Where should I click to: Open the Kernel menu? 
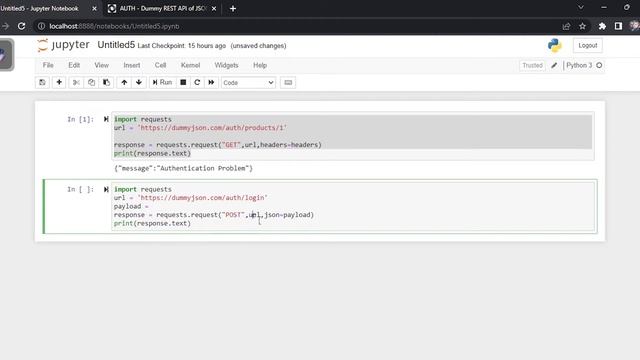[190, 65]
